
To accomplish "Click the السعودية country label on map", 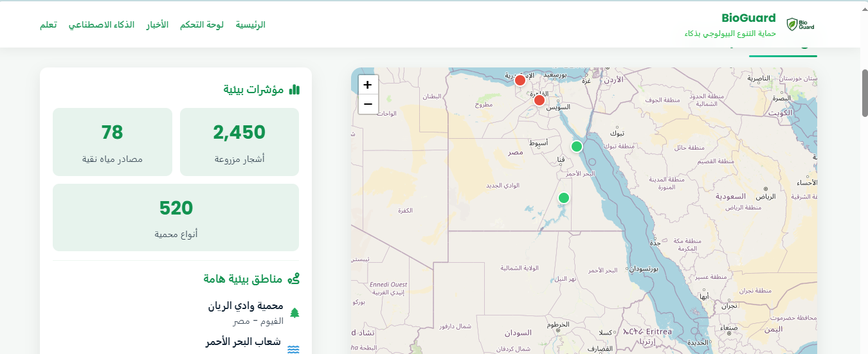I will coord(730,196).
